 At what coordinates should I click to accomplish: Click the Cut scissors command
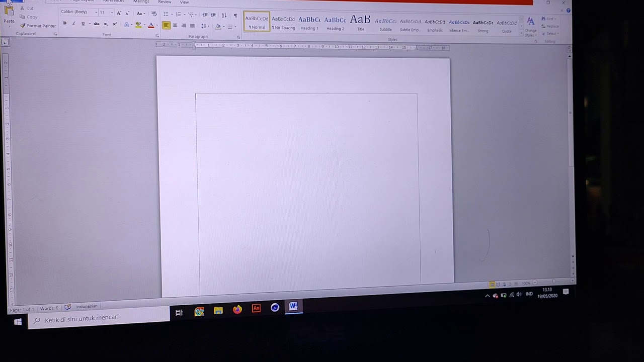tap(27, 9)
